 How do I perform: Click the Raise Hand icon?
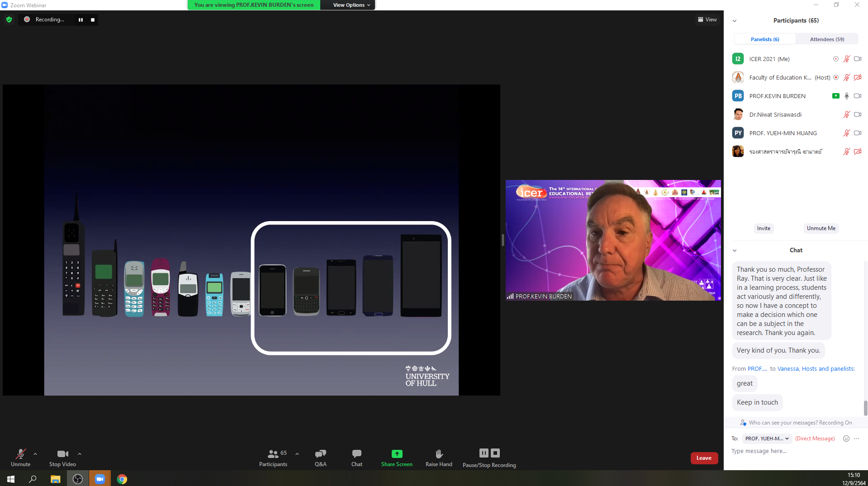pos(438,454)
